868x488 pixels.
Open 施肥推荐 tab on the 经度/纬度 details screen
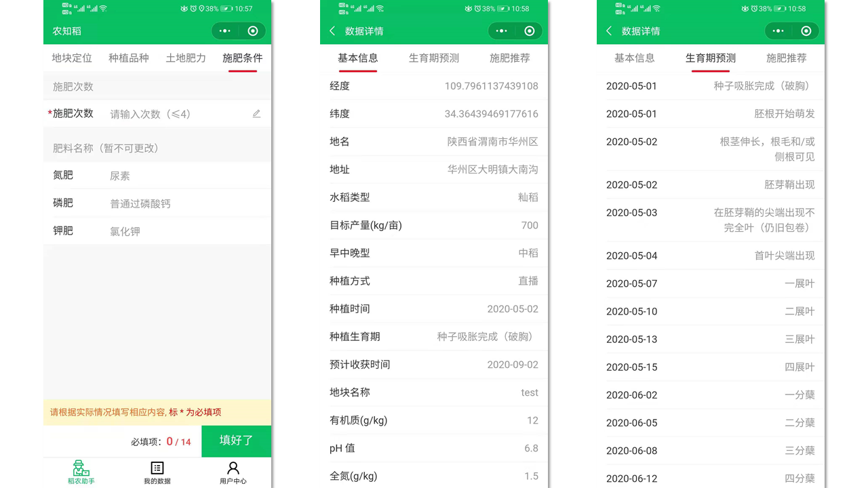pyautogui.click(x=510, y=58)
